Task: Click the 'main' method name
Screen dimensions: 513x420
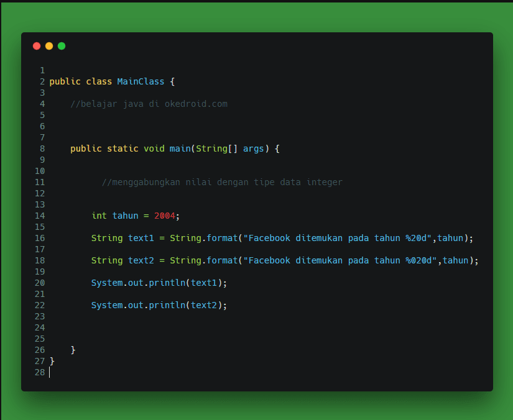Action: tap(180, 148)
